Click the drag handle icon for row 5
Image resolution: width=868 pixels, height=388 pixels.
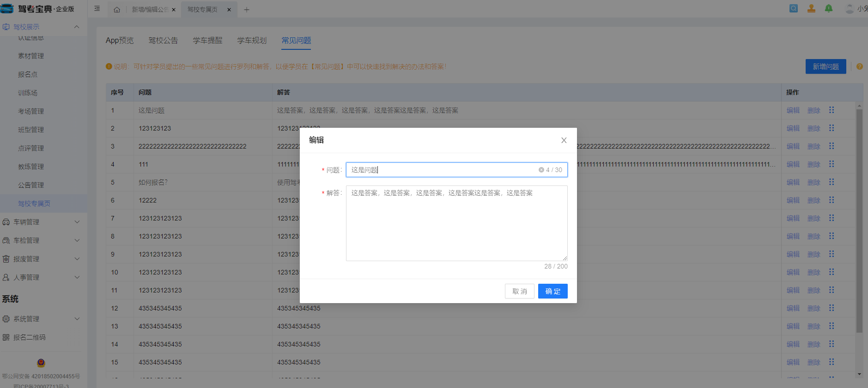tap(832, 182)
